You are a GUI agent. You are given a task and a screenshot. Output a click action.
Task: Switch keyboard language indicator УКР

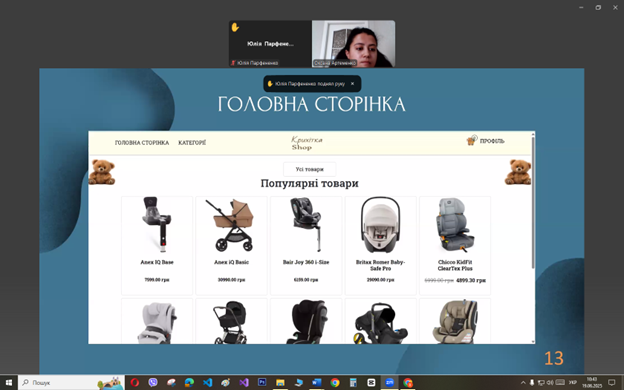tap(573, 382)
